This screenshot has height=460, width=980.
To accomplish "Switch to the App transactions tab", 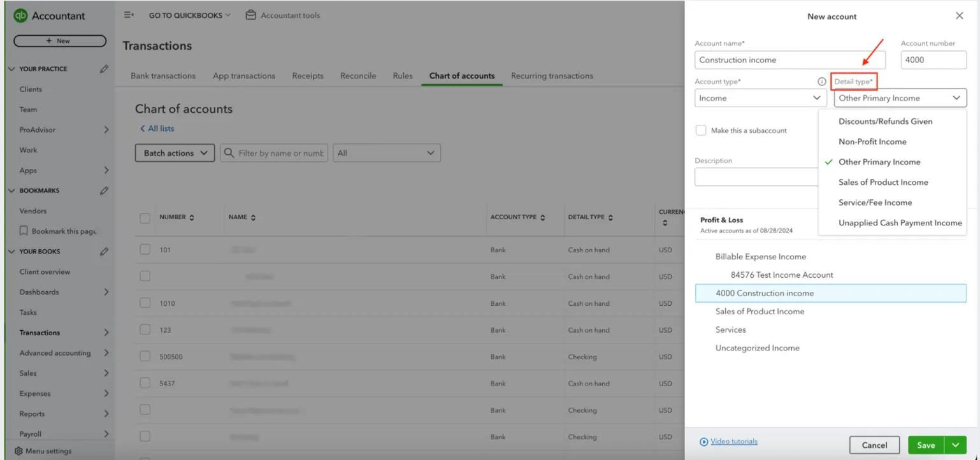I will pyautogui.click(x=244, y=76).
